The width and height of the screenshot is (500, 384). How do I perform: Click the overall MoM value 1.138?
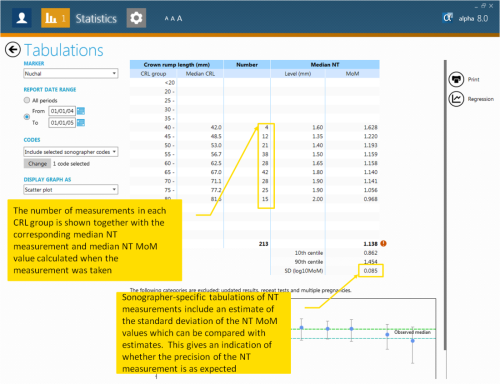coord(370,244)
